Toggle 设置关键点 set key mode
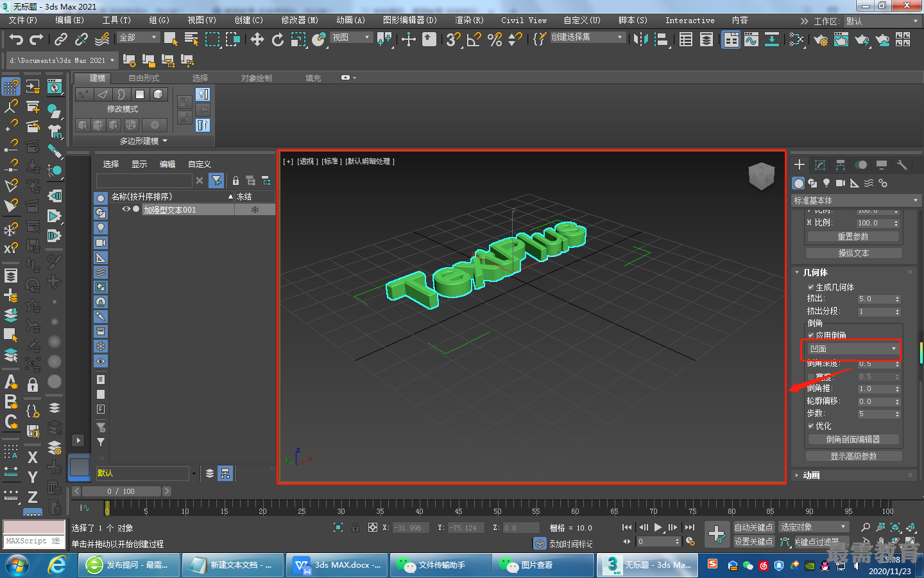The width and height of the screenshot is (924, 578). tap(753, 541)
